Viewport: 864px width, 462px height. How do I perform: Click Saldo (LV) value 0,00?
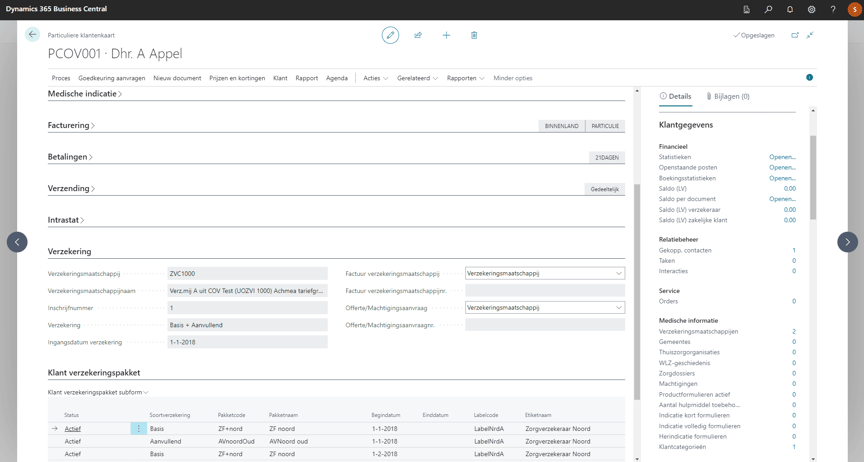click(790, 189)
